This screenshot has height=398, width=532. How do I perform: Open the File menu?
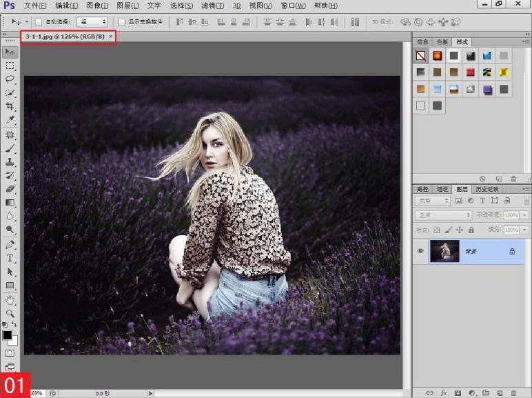point(35,6)
